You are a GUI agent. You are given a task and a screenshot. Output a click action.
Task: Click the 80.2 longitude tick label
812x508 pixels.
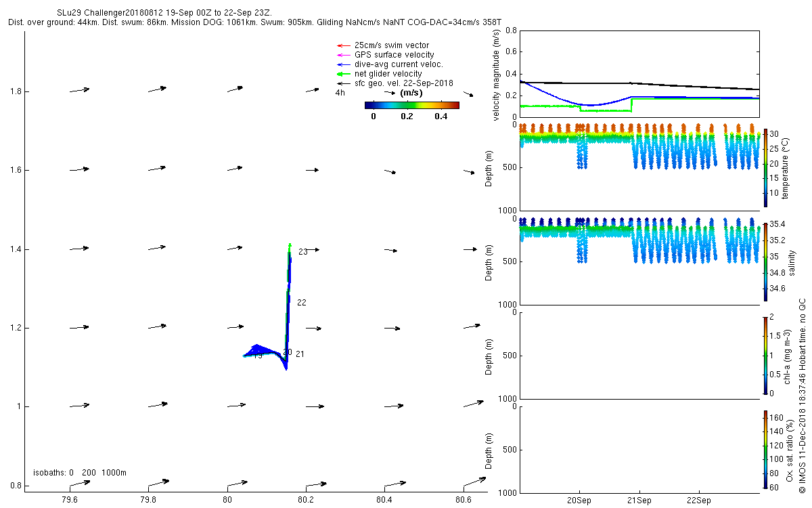point(306,500)
